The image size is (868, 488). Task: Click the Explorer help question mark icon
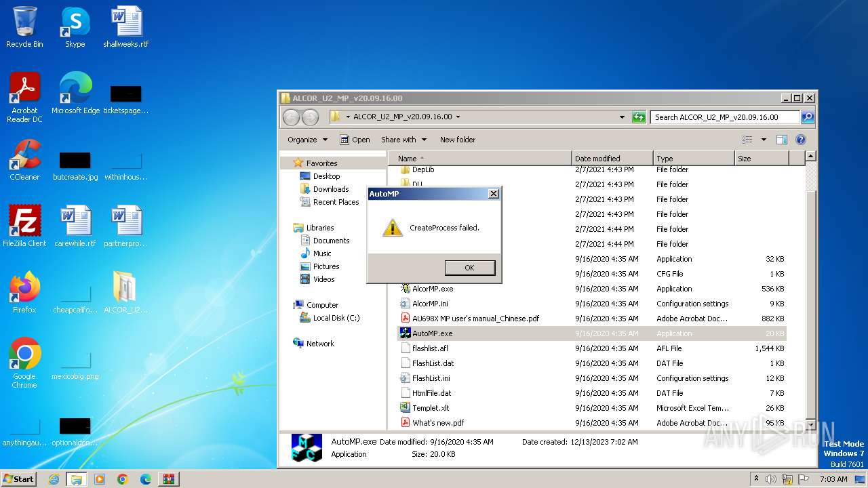click(x=800, y=140)
